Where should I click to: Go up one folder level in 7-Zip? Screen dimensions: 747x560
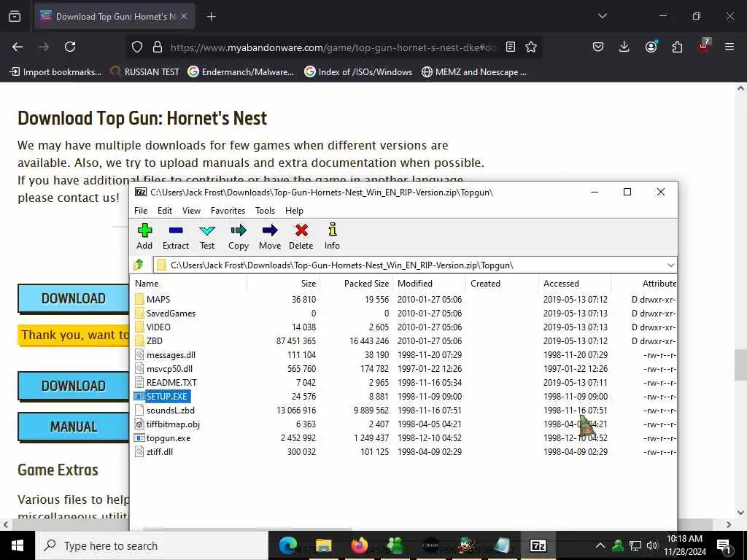(x=139, y=264)
